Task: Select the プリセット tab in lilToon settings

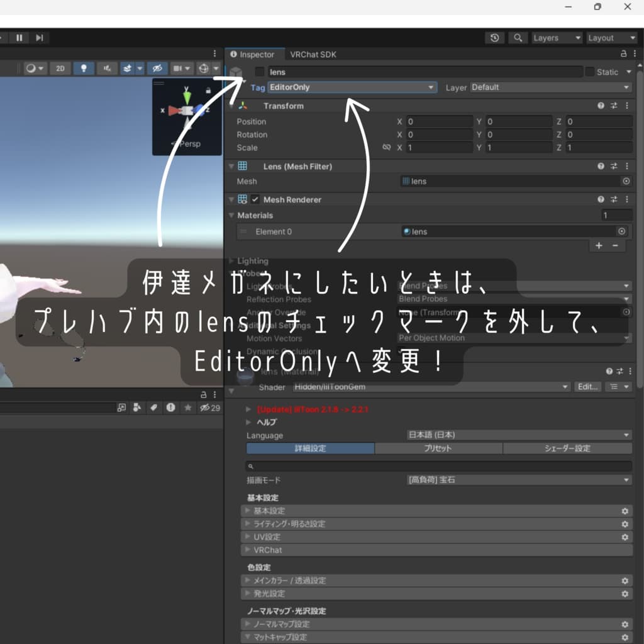Action: pos(439,448)
